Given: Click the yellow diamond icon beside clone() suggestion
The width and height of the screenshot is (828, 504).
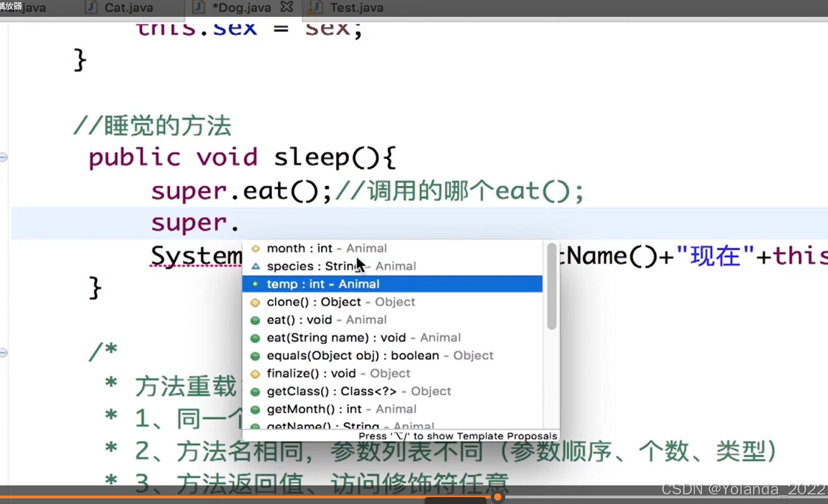Looking at the screenshot, I should [256, 302].
